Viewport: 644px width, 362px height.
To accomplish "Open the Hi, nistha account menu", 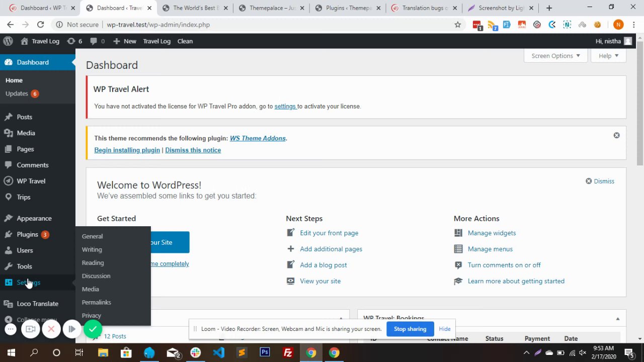I will (613, 41).
